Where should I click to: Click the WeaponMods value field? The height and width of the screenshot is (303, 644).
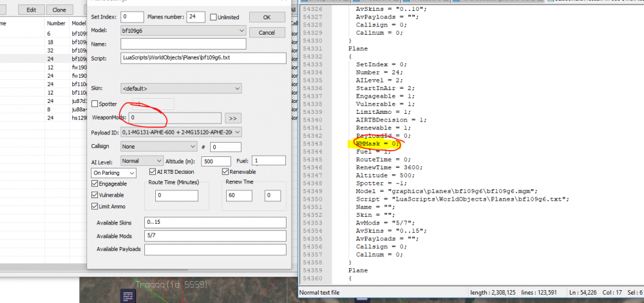[x=175, y=118]
